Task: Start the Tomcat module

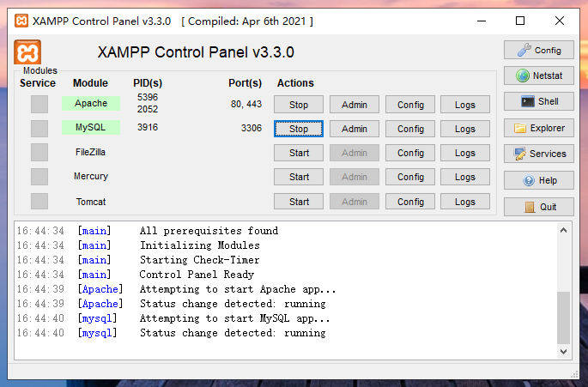Action: (x=299, y=202)
